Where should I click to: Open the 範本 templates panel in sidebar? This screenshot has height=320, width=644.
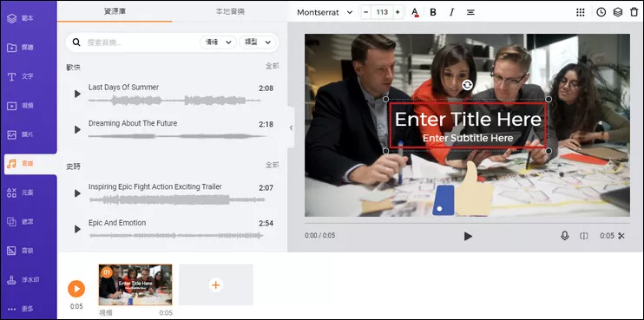21,18
